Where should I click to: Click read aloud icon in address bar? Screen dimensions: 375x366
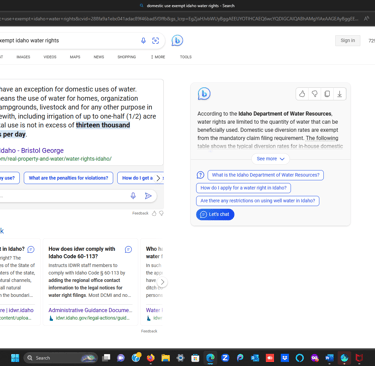(366, 19)
